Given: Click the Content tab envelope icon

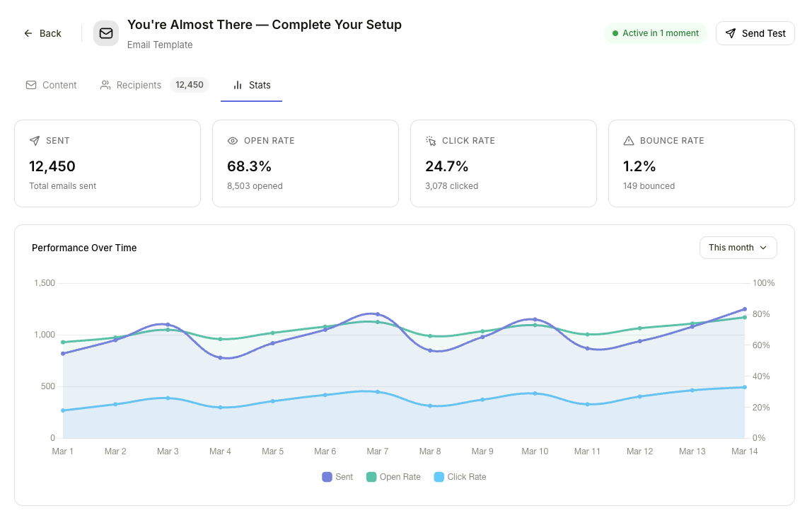Looking at the screenshot, I should (30, 84).
